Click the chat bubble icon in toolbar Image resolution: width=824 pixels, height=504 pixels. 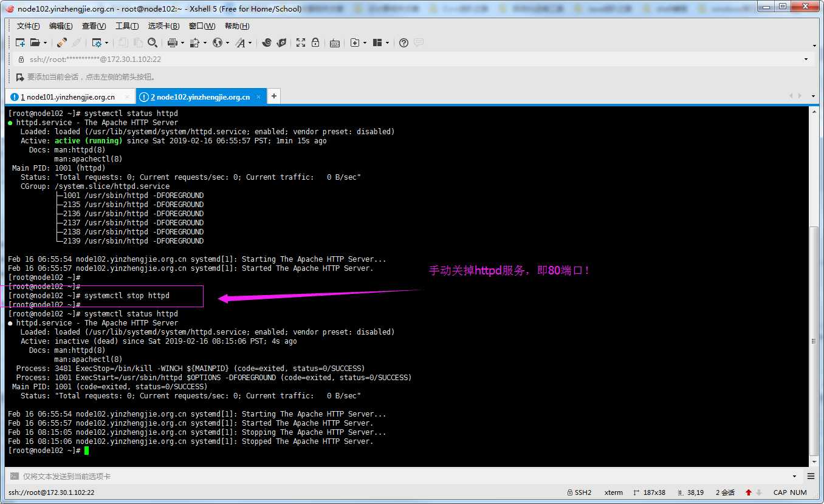pyautogui.click(x=419, y=43)
